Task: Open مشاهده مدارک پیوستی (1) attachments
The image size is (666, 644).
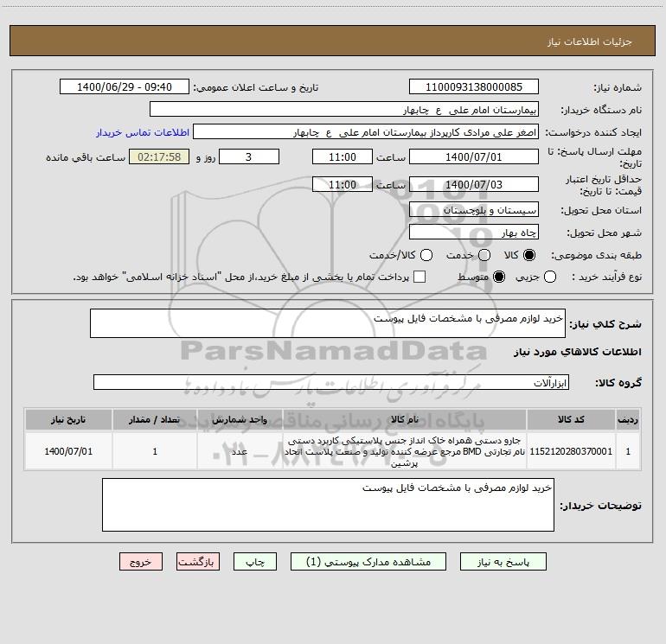Action: click(368, 562)
